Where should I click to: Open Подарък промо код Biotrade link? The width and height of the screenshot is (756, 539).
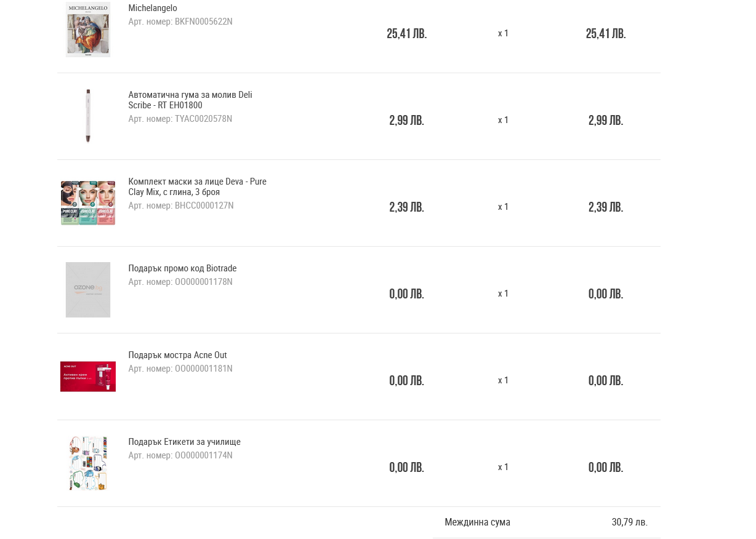click(x=182, y=268)
